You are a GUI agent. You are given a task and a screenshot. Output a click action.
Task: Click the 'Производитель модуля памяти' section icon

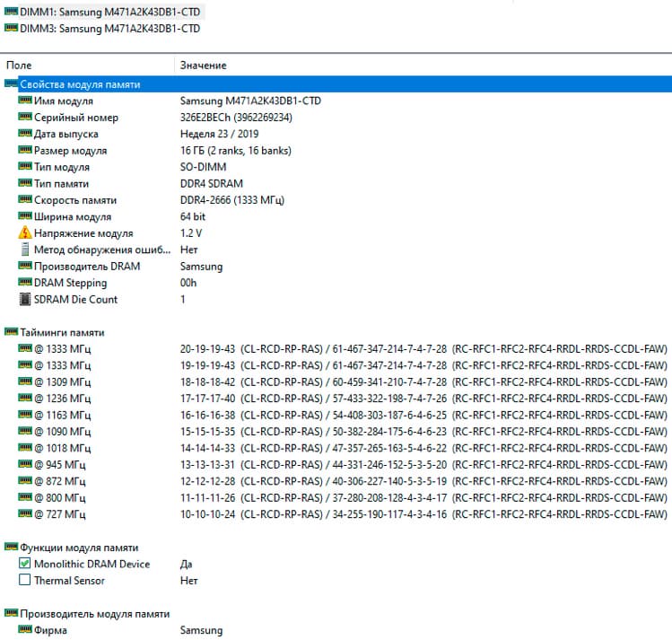click(11, 612)
